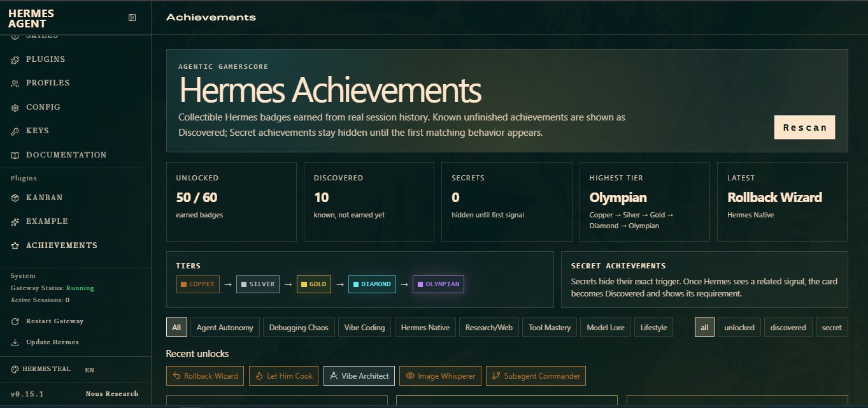
Task: Click the Profiles people icon
Action: click(x=15, y=84)
